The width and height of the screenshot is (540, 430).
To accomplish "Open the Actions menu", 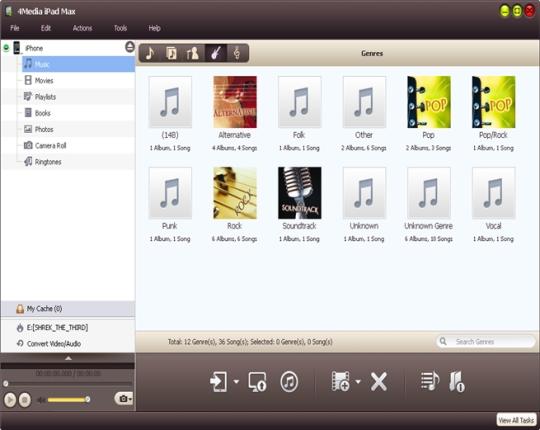I will 82,28.
